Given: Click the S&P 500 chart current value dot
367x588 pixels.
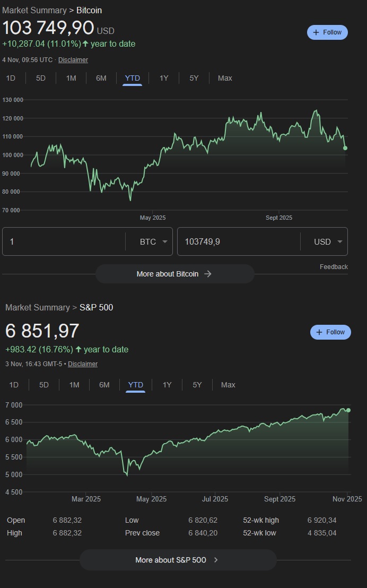Looking at the screenshot, I should click(x=348, y=410).
